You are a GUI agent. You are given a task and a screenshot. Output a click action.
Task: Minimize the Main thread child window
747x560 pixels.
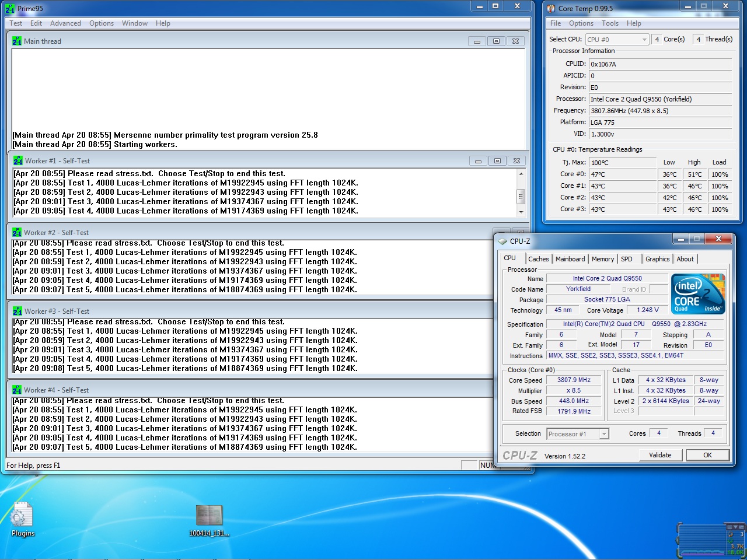pos(477,41)
